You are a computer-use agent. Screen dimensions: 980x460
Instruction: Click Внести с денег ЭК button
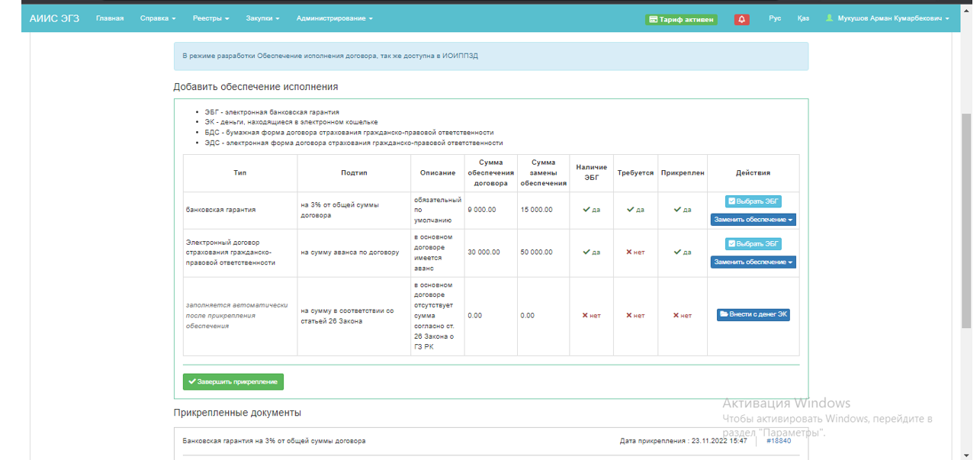pyautogui.click(x=753, y=315)
